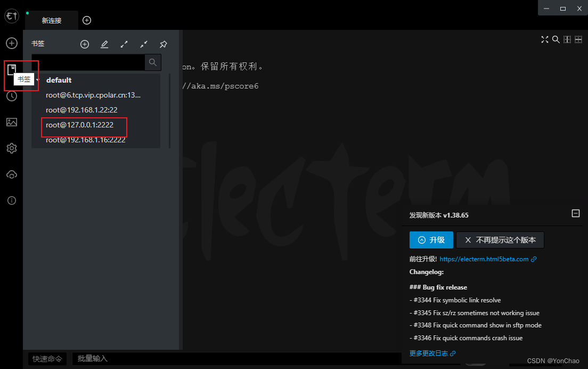
Task: Collapse the default bookmark group
Action: point(38,80)
